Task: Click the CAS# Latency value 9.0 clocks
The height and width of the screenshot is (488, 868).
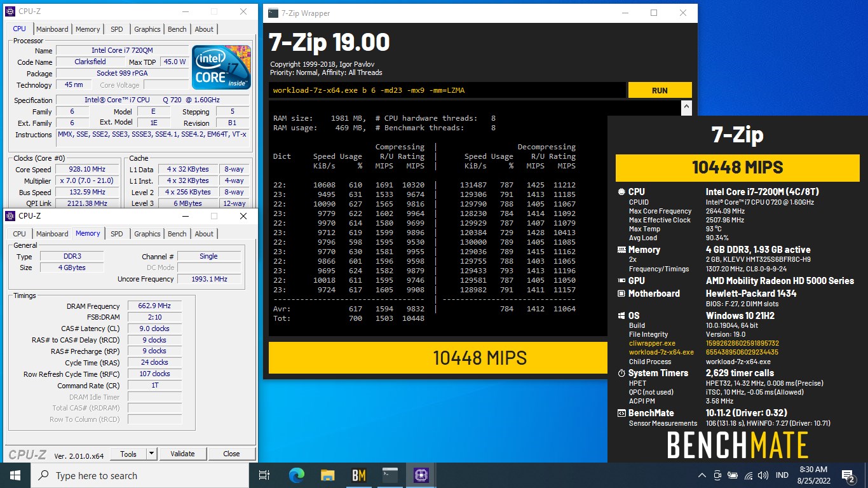Action: (154, 329)
